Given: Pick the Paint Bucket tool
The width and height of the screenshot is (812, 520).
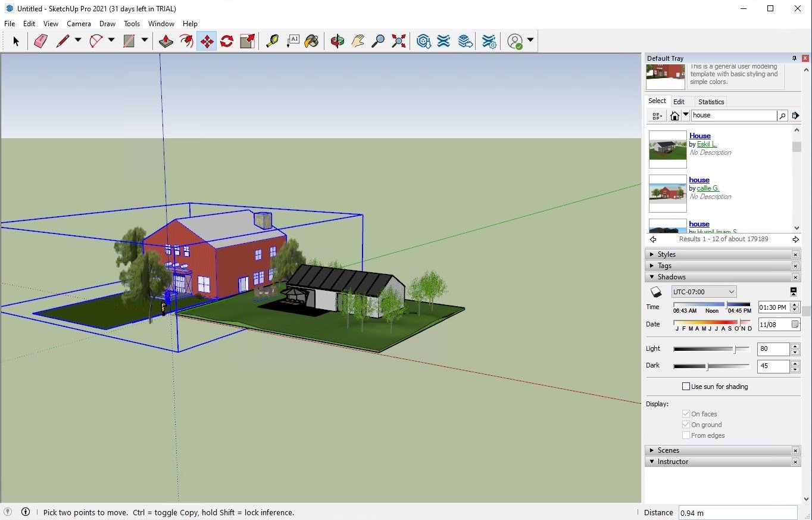Looking at the screenshot, I should click(x=311, y=41).
